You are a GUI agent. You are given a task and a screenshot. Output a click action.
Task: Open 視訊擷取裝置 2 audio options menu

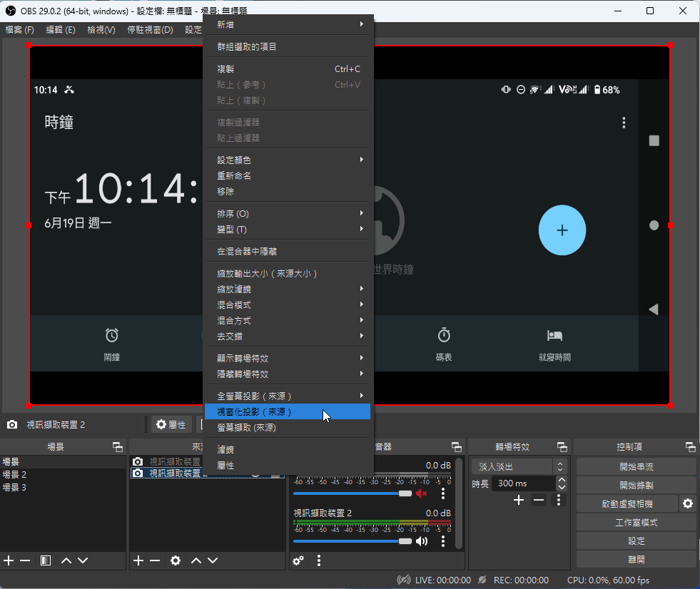(443, 541)
